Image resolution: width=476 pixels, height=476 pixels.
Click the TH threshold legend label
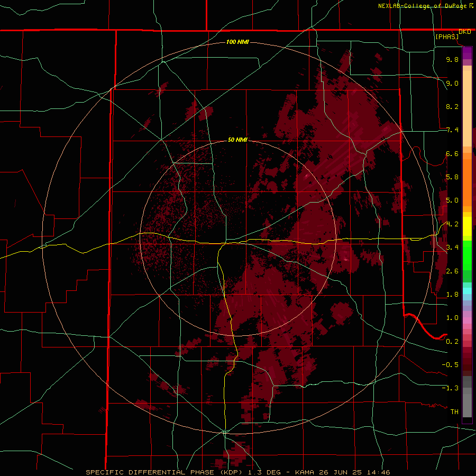(454, 412)
